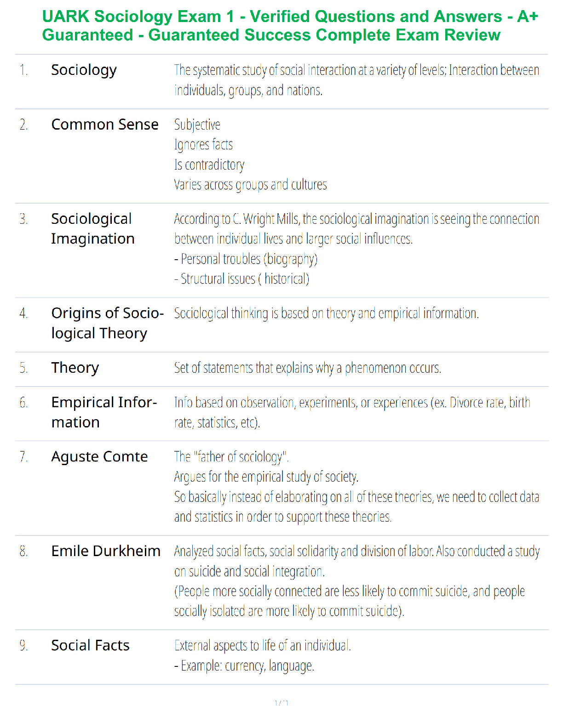The height and width of the screenshot is (728, 563).
Task: Click the 'Common Sense' term
Action: (105, 125)
